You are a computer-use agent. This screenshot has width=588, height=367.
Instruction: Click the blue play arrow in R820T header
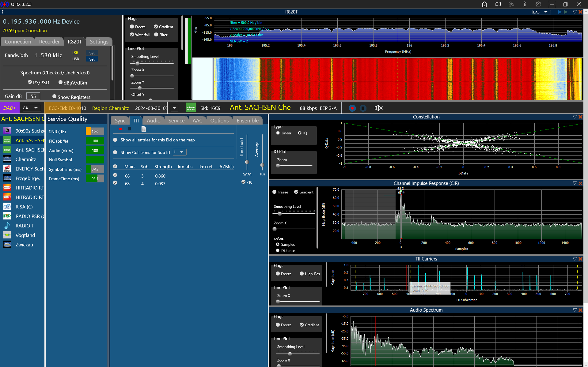(560, 12)
